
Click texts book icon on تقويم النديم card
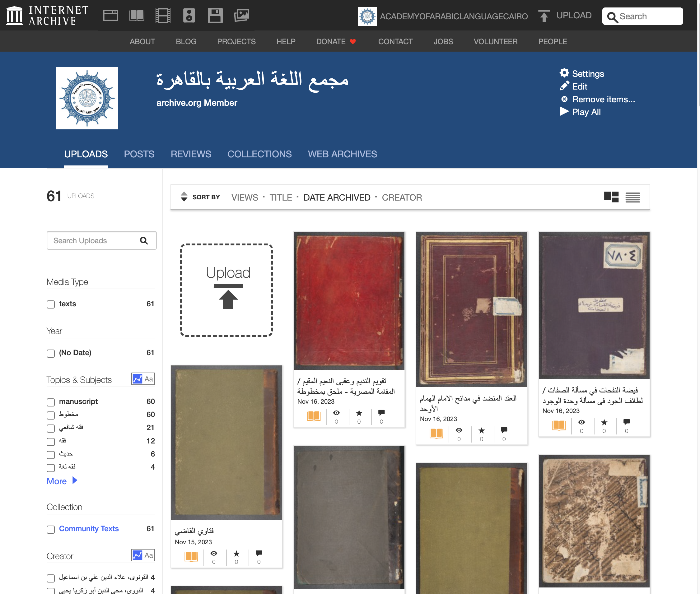314,416
